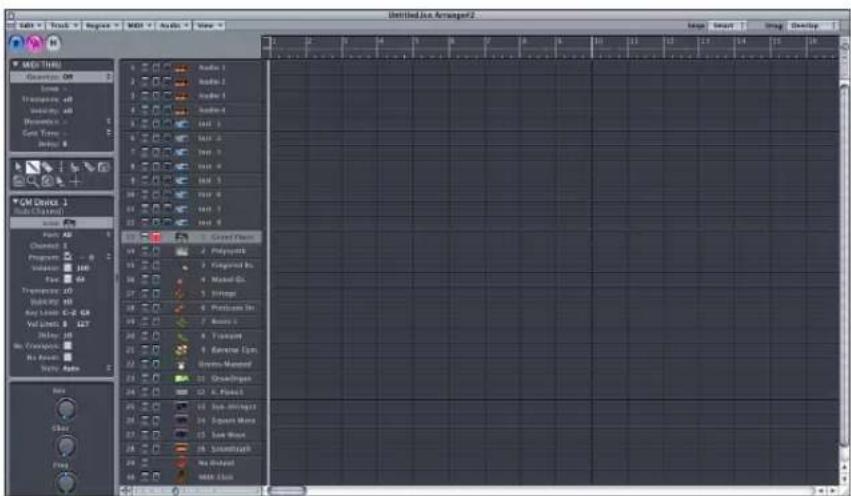Click the Inst 1 track instrument icon
This screenshot has height=496, width=851.
182,124
